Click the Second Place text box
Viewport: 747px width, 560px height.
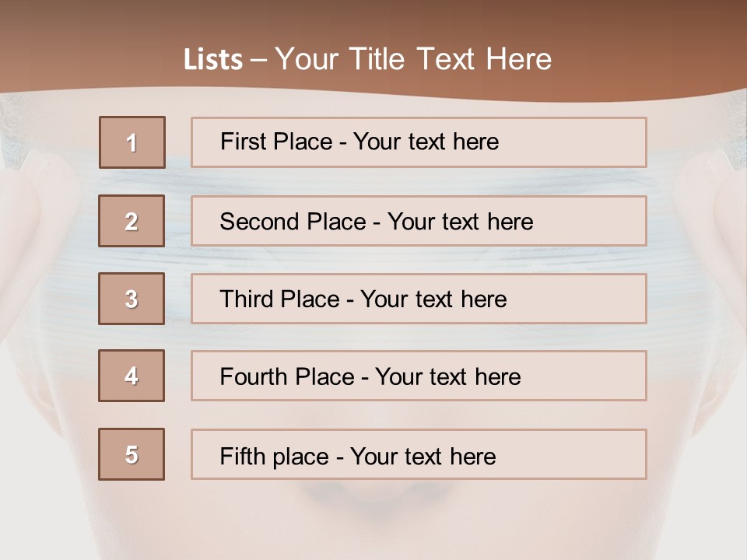click(419, 221)
